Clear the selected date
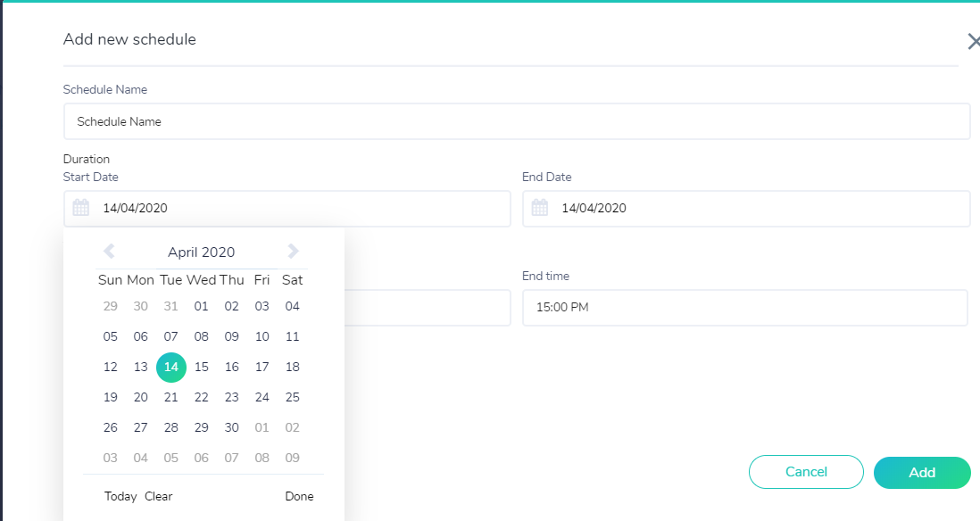The height and width of the screenshot is (521, 980). pos(158,496)
